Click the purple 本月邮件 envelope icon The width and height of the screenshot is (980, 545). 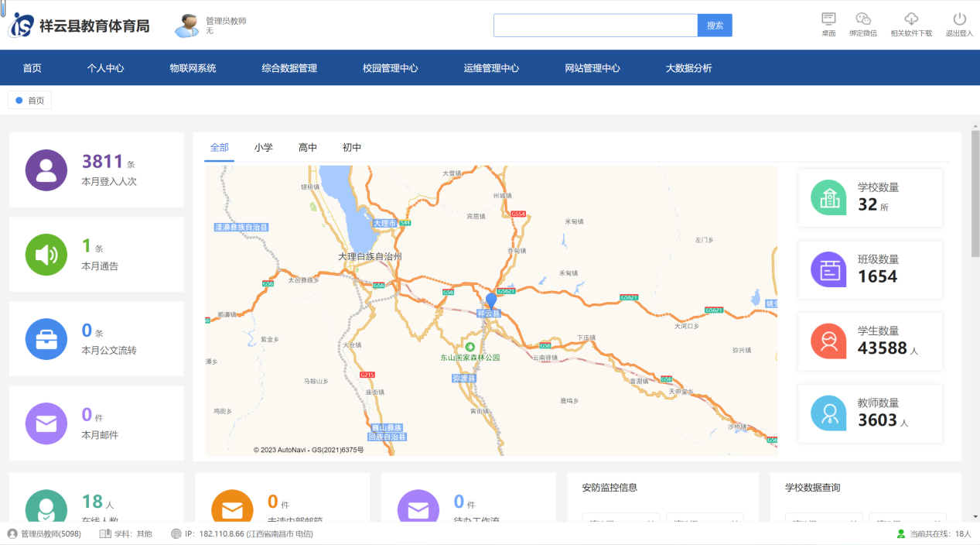46,423
